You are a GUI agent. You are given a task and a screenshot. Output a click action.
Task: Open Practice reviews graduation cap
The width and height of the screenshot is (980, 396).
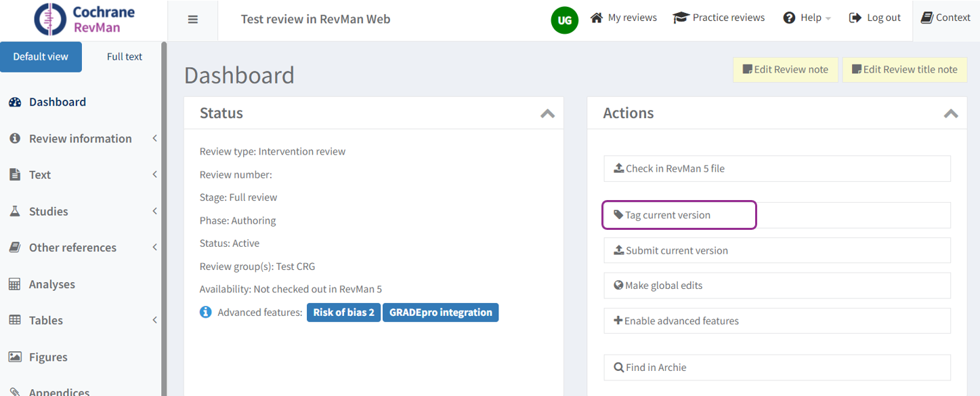681,18
